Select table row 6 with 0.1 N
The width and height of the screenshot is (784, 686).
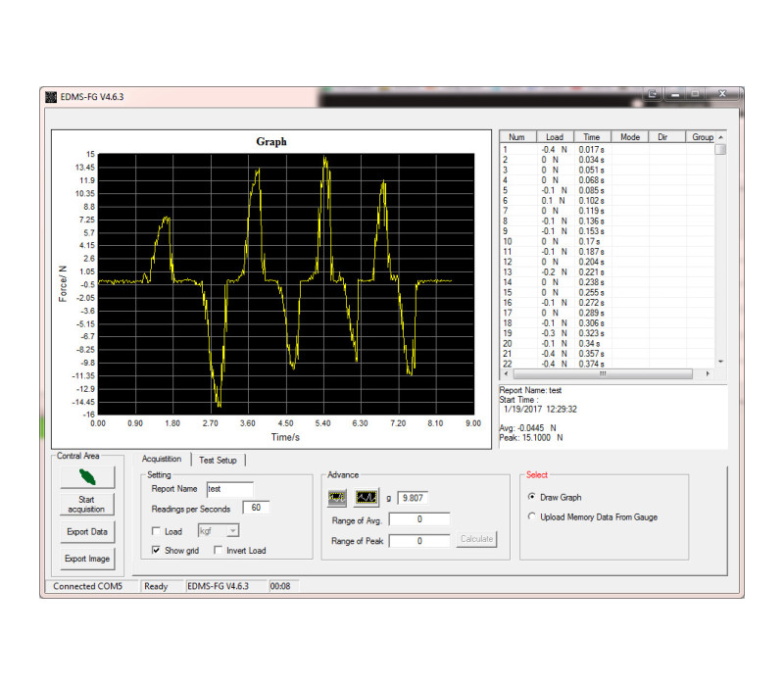point(608,201)
